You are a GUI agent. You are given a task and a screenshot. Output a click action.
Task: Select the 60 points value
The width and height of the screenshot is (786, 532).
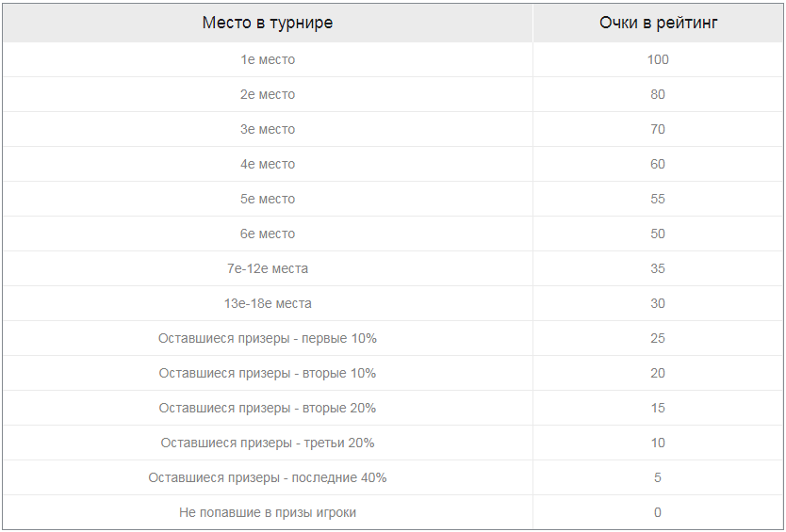[x=658, y=164]
